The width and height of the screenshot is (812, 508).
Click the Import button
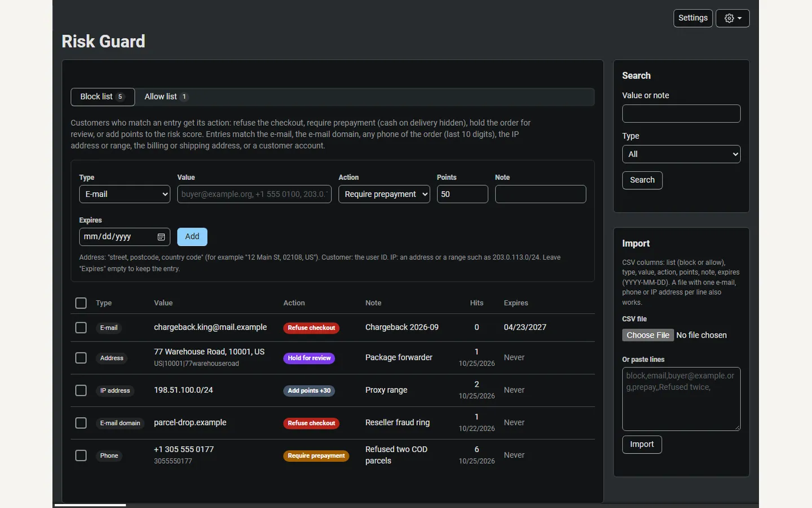coord(642,444)
